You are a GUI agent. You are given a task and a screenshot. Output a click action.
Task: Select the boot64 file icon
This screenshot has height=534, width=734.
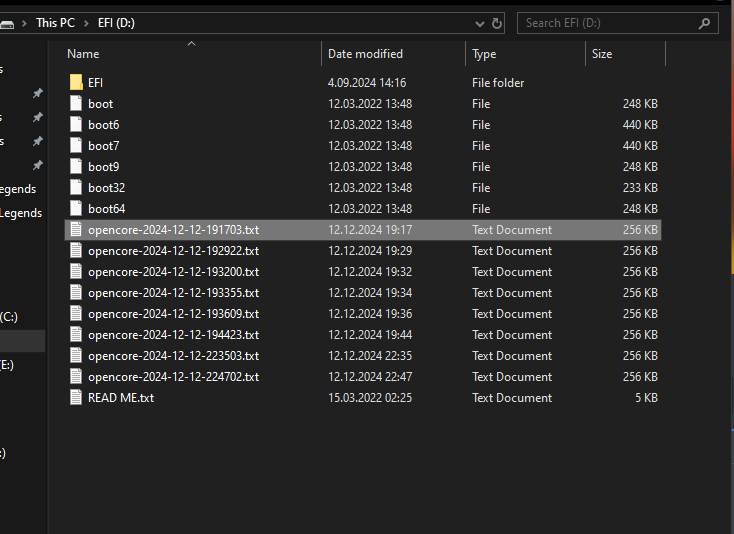[76, 209]
